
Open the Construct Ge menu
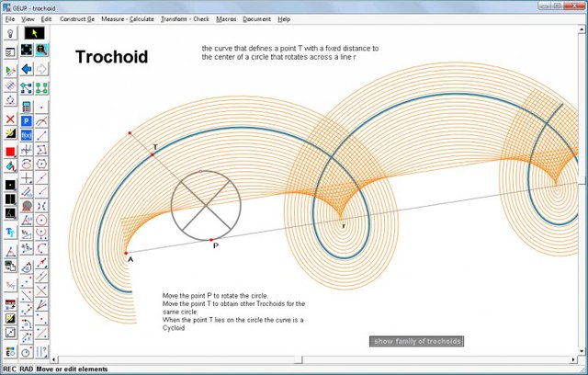click(77, 19)
